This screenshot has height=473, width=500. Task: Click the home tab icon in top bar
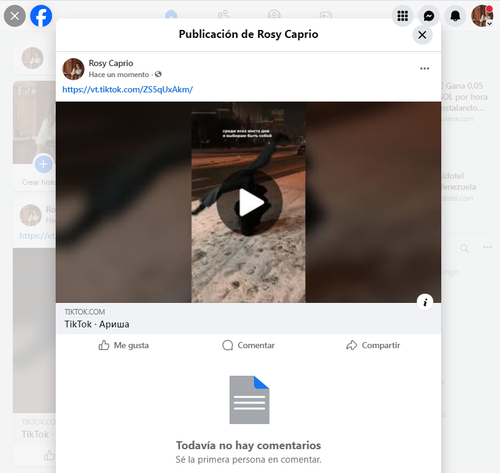click(171, 15)
